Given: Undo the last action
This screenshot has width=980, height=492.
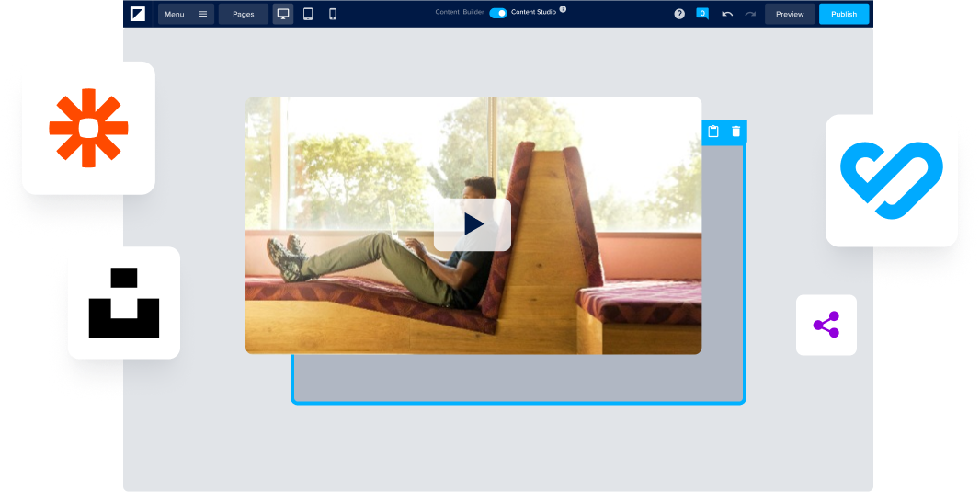Looking at the screenshot, I should (x=727, y=14).
